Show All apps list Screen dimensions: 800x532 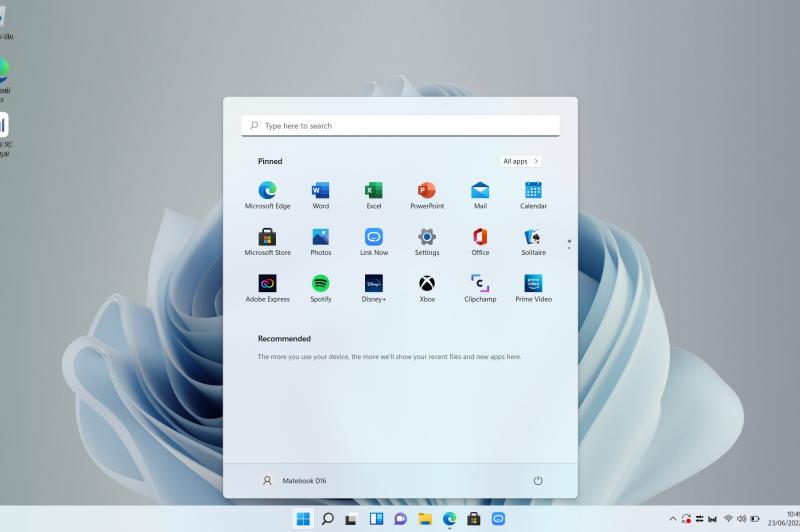click(x=520, y=161)
